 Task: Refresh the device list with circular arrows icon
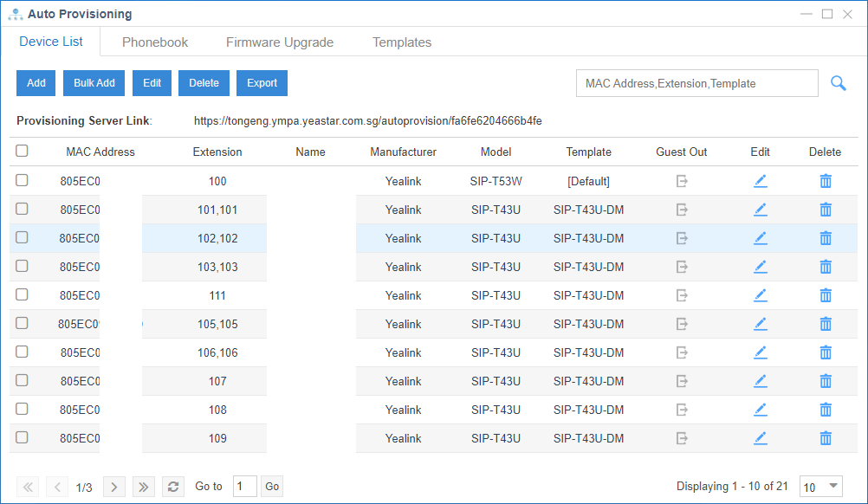click(172, 487)
